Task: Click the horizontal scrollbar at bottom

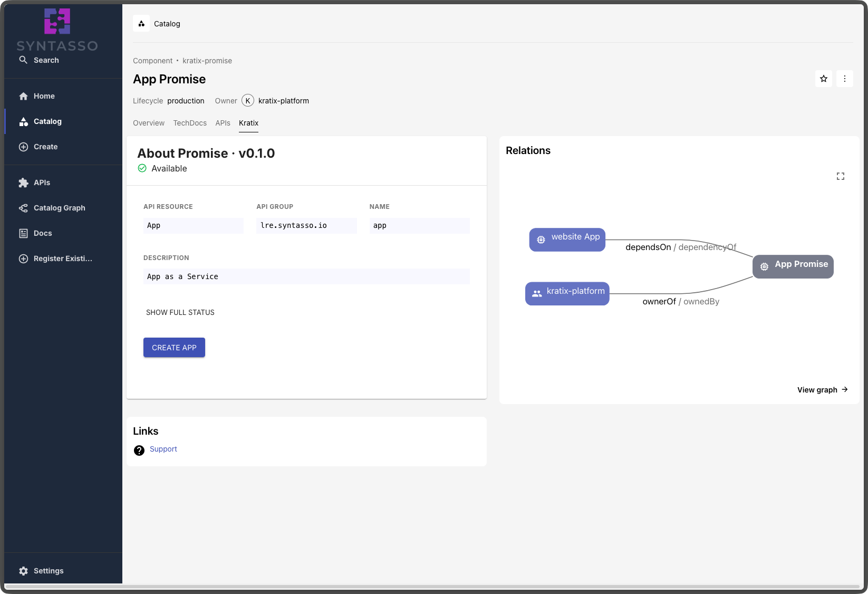Action: [432, 586]
